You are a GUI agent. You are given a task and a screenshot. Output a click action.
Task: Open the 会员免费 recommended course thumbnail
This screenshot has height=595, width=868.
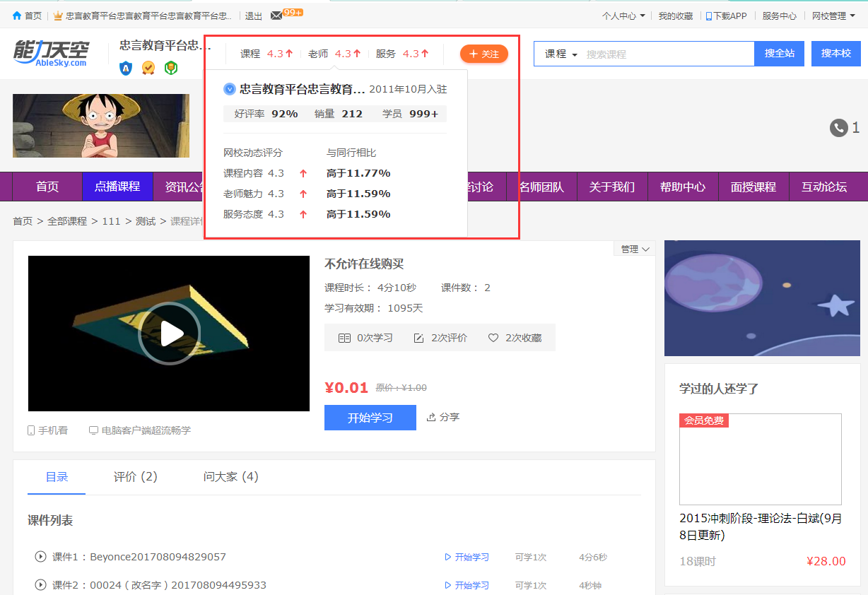pos(760,459)
